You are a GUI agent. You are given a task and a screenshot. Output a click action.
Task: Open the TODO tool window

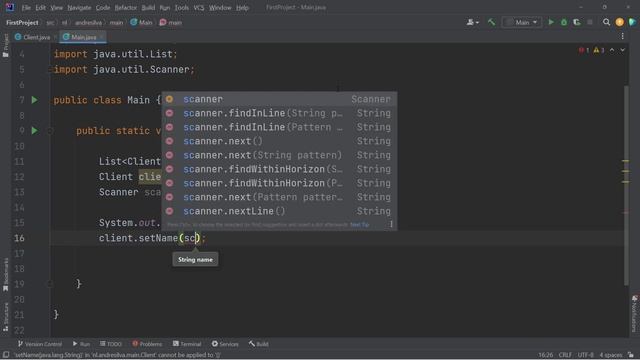[111, 344]
